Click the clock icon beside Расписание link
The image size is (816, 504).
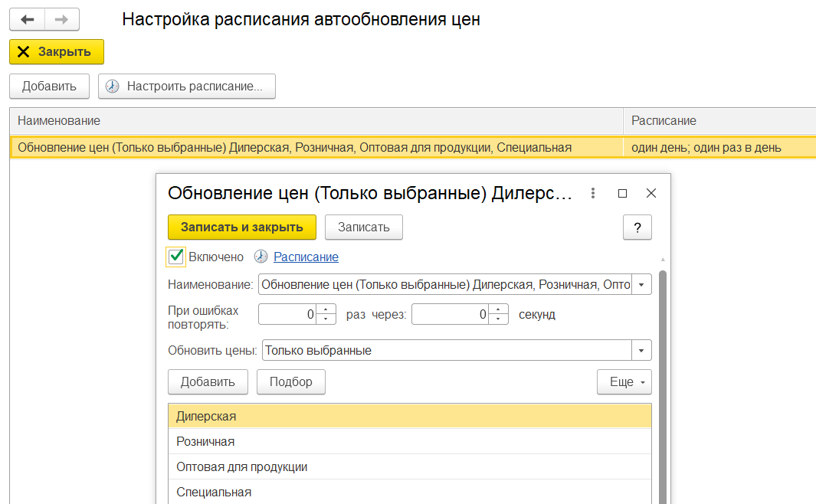click(261, 257)
